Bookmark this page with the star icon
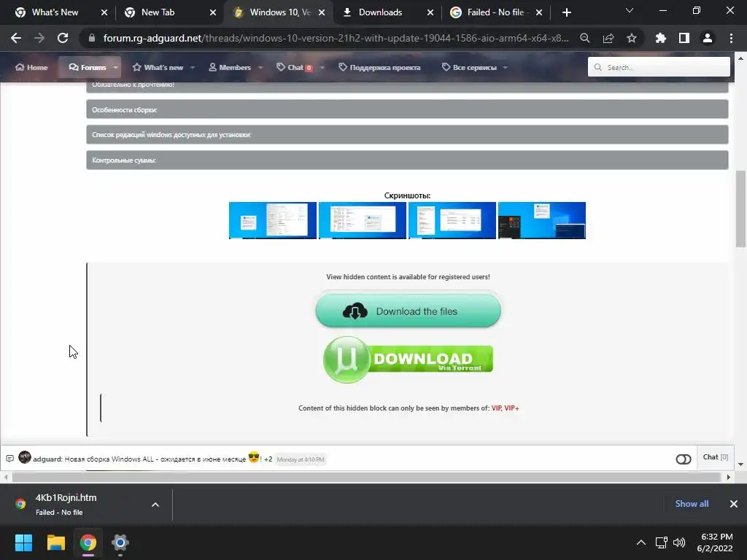This screenshot has height=560, width=747. (631, 38)
